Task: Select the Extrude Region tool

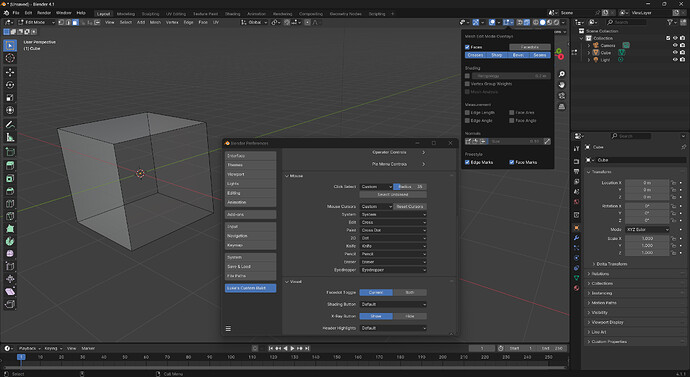Action: (x=10, y=165)
